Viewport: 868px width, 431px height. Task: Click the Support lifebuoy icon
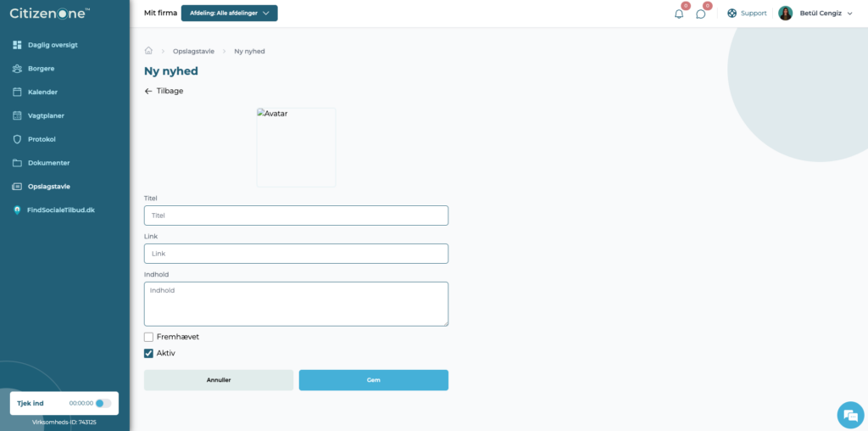pos(732,14)
